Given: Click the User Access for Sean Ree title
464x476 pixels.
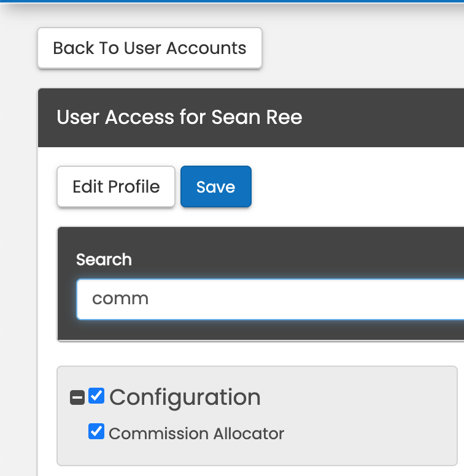Looking at the screenshot, I should coord(179,117).
